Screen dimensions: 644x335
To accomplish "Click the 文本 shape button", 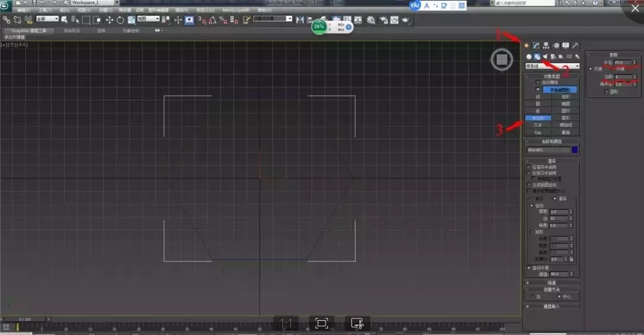I will pos(538,125).
